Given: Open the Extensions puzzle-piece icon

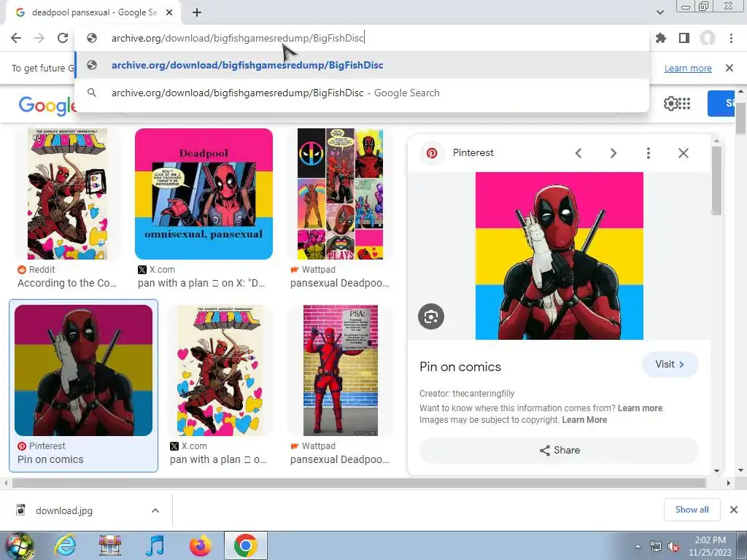Looking at the screenshot, I should [661, 38].
